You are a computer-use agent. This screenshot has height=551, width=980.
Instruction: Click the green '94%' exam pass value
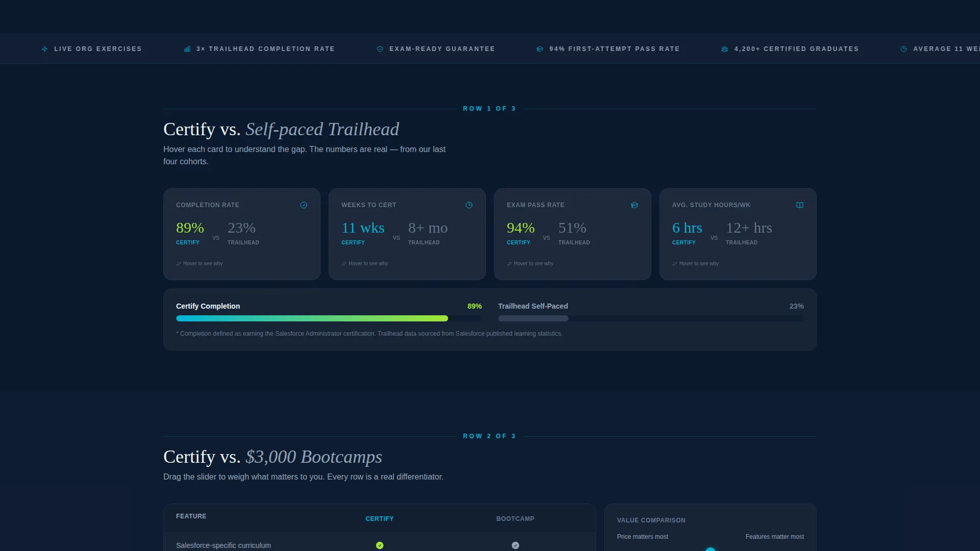(521, 228)
